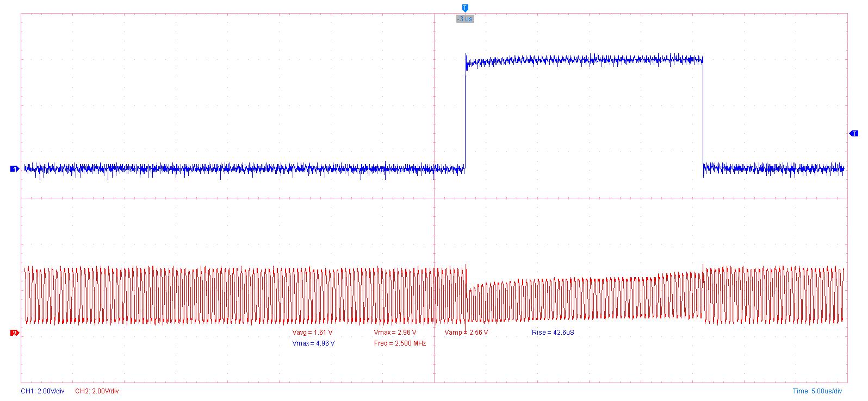Click the -3 us trigger offset label
The width and height of the screenshot is (868, 401).
(464, 19)
